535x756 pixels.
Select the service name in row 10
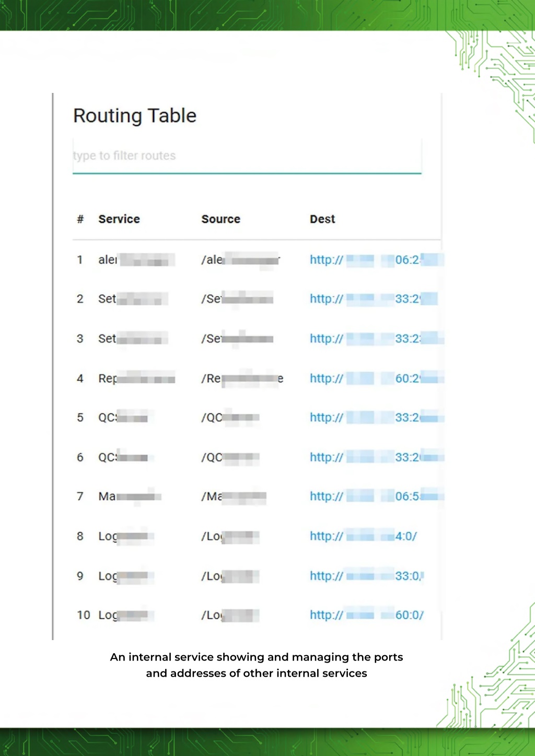(125, 615)
